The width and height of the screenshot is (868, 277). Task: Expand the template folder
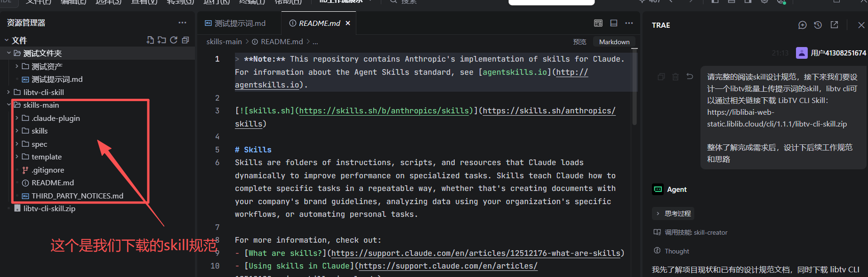17,157
